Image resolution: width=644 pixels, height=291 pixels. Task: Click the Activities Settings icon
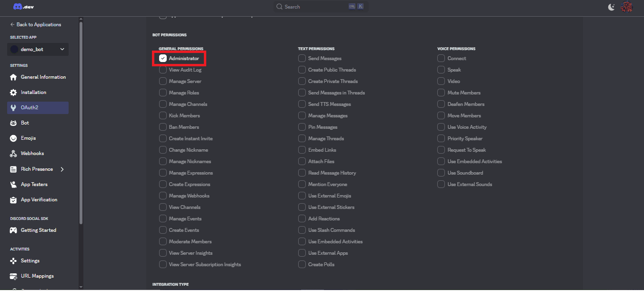point(13,261)
